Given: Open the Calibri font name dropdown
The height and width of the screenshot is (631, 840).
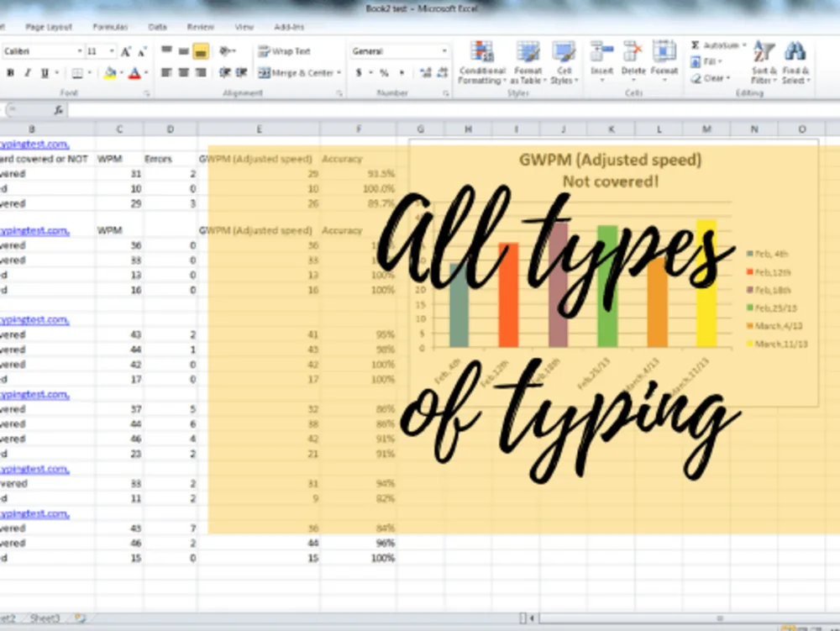Looking at the screenshot, I should 80,51.
